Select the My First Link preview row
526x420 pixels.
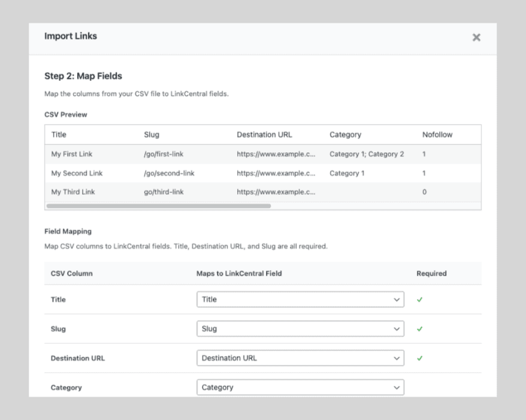click(x=263, y=154)
